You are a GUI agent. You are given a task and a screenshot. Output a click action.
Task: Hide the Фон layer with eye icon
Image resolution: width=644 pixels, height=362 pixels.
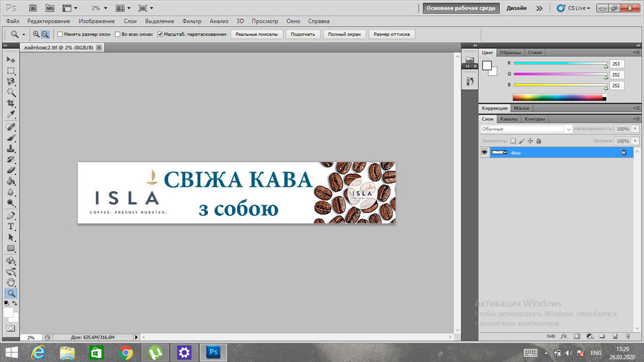pyautogui.click(x=485, y=152)
